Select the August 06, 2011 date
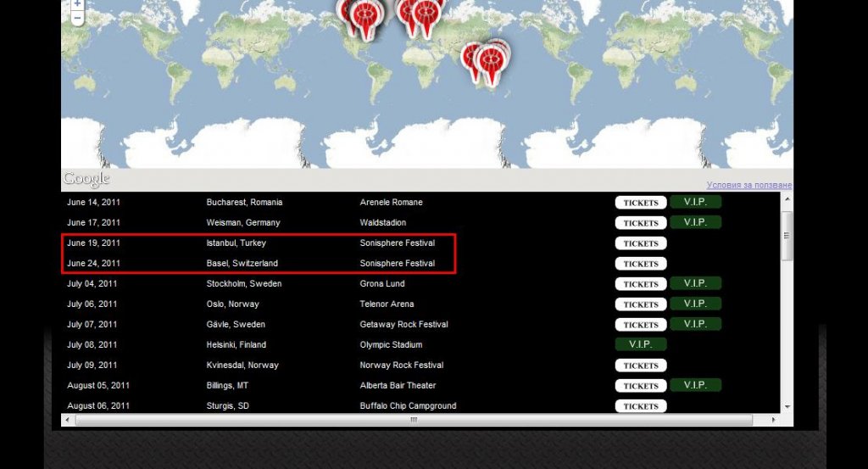The image size is (868, 469). tap(98, 406)
